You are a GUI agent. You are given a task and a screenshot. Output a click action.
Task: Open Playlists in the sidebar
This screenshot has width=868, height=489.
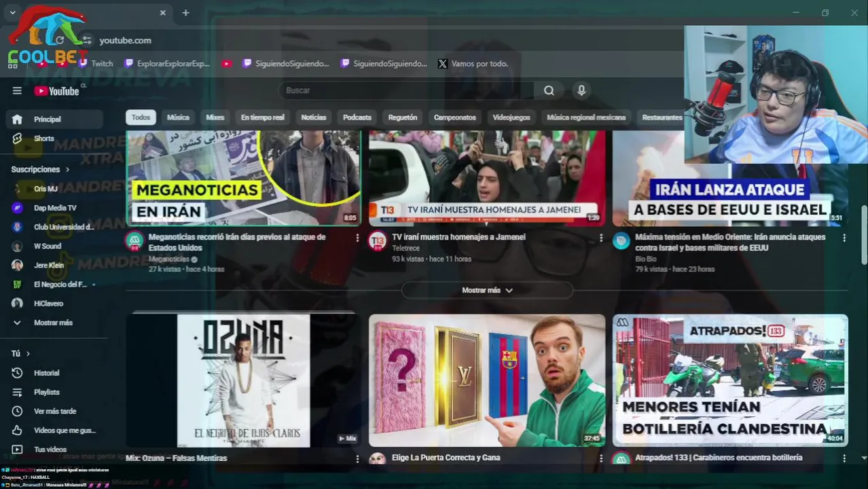pyautogui.click(x=54, y=392)
